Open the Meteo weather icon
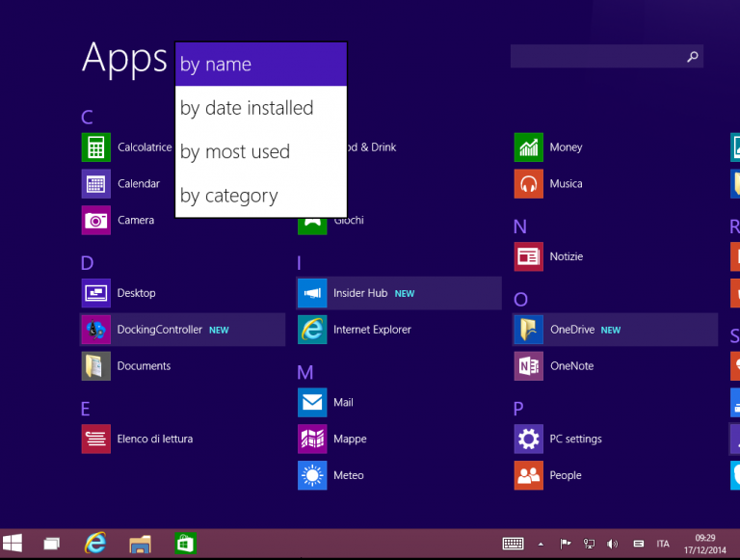Image resolution: width=740 pixels, height=560 pixels. 312,475
